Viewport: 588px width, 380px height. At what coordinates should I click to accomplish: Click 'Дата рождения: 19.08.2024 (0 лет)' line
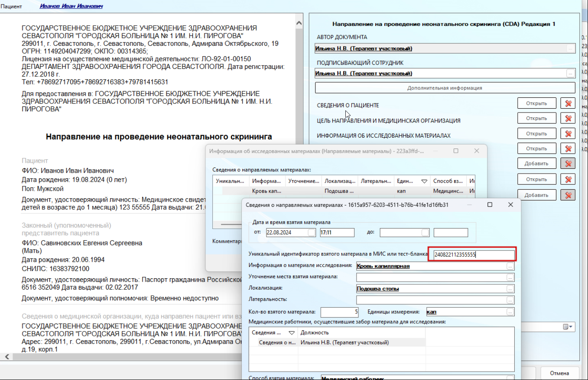pyautogui.click(x=74, y=180)
